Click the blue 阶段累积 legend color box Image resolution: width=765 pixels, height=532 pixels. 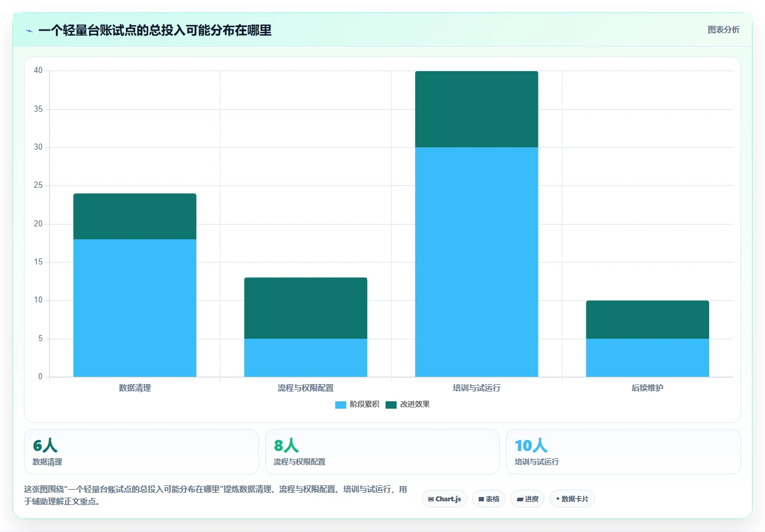[341, 404]
